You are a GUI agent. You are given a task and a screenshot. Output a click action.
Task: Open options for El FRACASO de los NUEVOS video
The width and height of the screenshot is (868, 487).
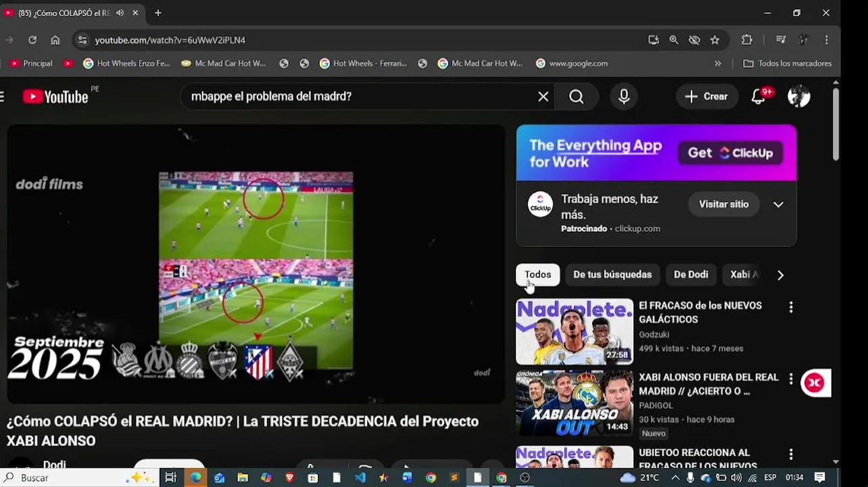[x=791, y=308]
